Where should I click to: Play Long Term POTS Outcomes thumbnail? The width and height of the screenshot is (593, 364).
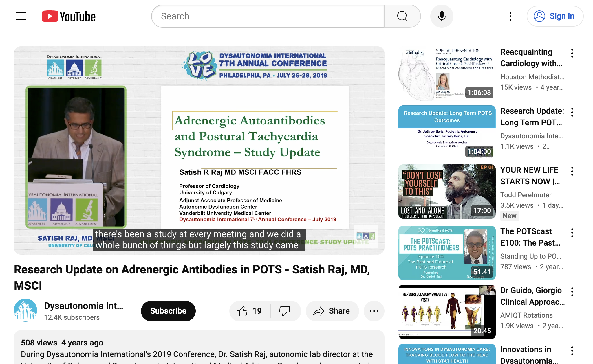click(x=447, y=133)
